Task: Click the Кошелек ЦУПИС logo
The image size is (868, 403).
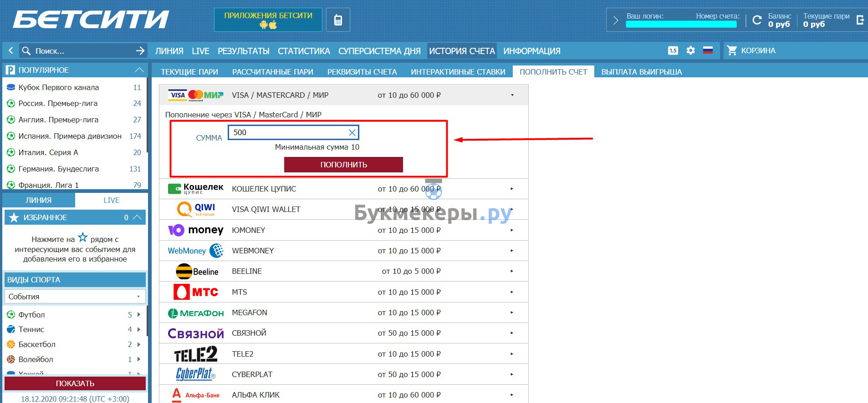Action: (x=196, y=189)
